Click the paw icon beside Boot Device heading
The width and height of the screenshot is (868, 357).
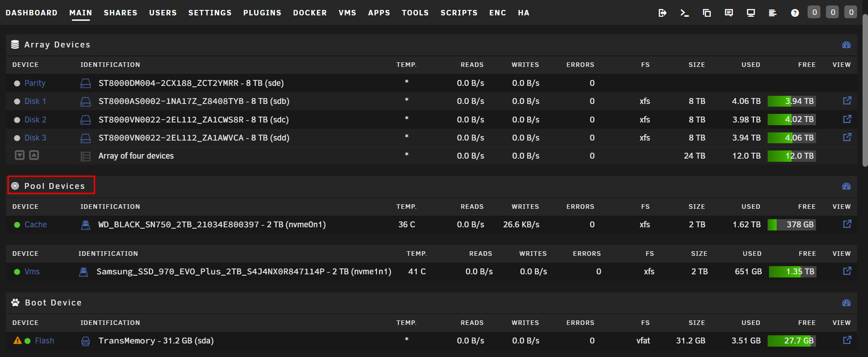15,302
